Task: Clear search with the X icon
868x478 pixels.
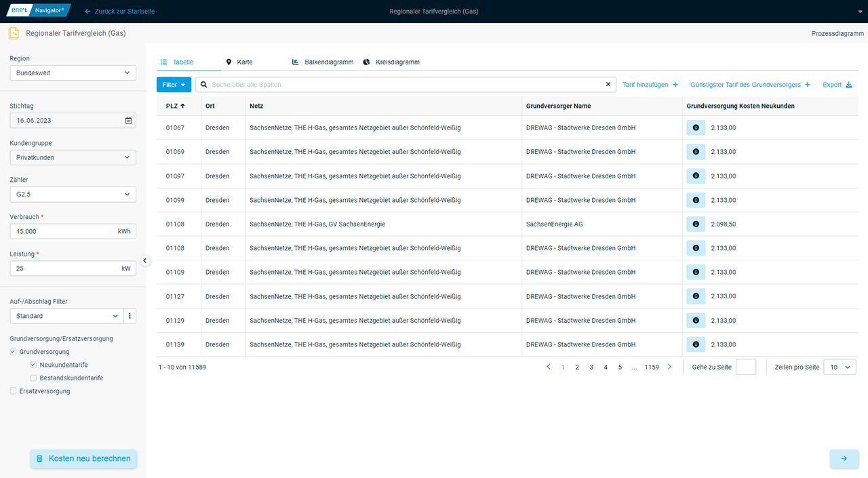Action: [x=608, y=85]
